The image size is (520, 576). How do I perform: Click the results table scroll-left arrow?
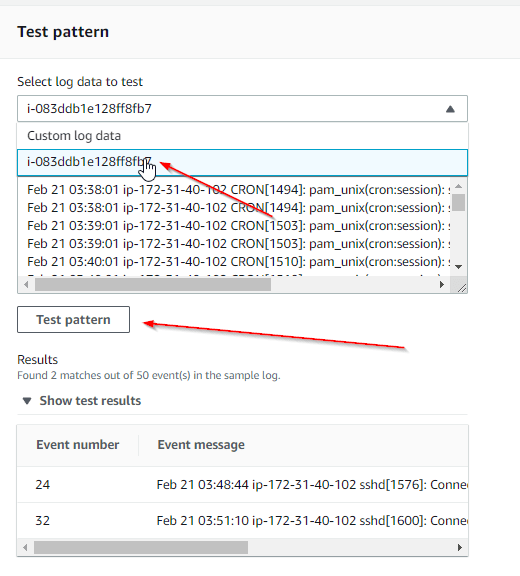[x=25, y=547]
